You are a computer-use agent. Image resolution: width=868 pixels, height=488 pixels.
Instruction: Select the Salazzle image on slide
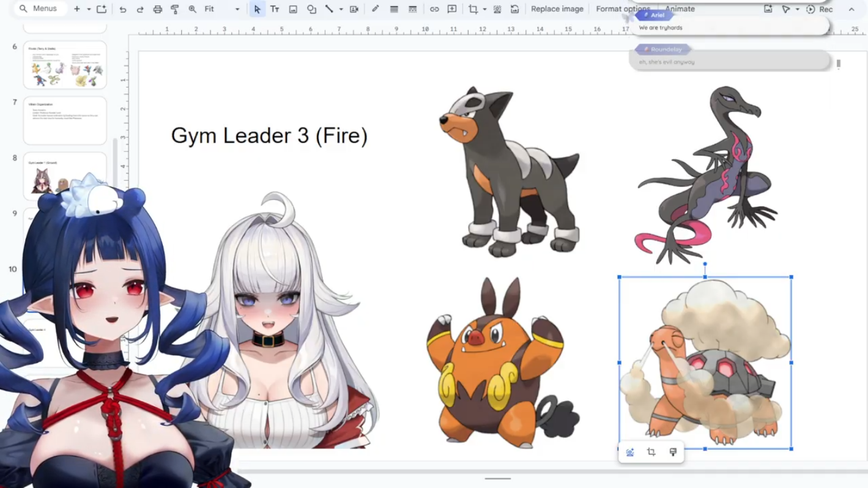[706, 175]
